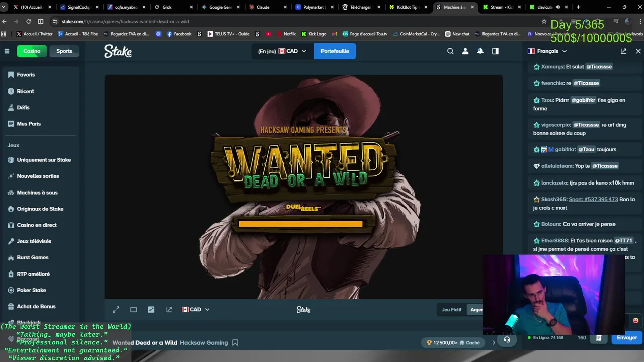Open browser apps grid icon
Viewport: 644px width, 362px height.
(x=4, y=34)
